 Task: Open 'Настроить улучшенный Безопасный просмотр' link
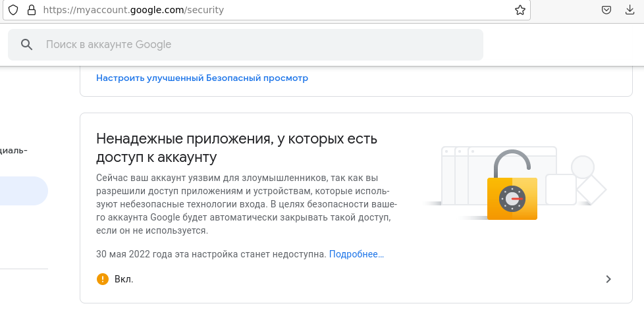[202, 78]
